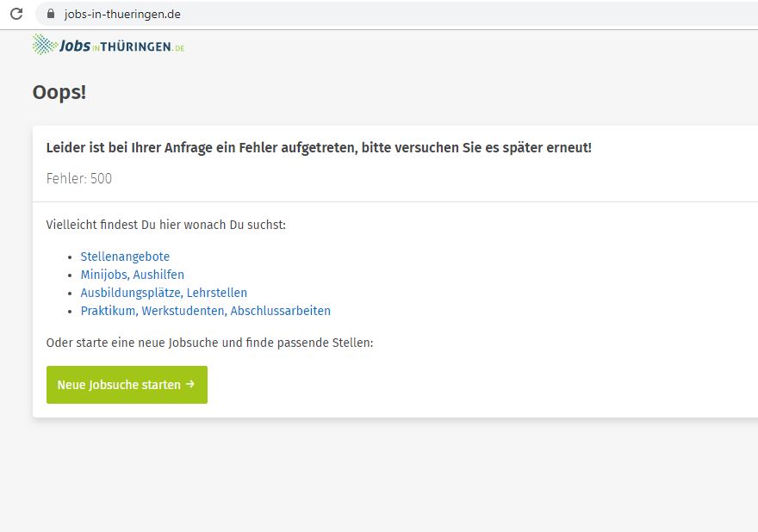Click the "Jobs" word in the site logo
Image resolution: width=758 pixels, height=532 pixels.
[74, 46]
